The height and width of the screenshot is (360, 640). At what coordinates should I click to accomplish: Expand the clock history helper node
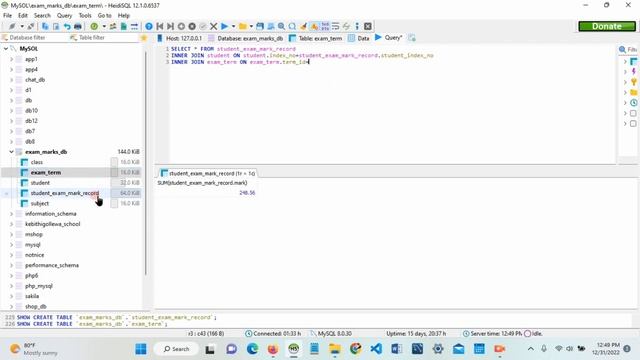pyautogui.click(x=625, y=103)
